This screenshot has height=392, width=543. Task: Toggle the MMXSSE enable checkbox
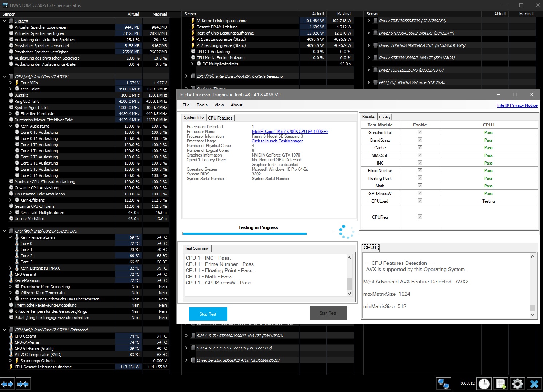click(420, 155)
